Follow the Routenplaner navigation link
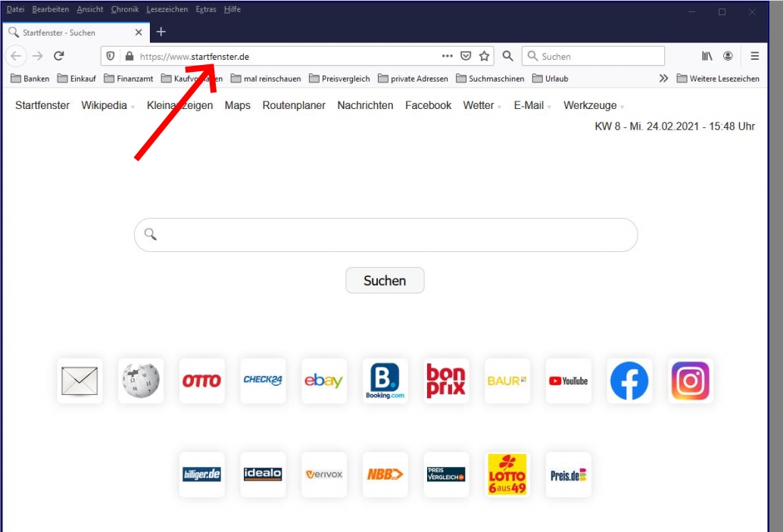 click(x=294, y=105)
